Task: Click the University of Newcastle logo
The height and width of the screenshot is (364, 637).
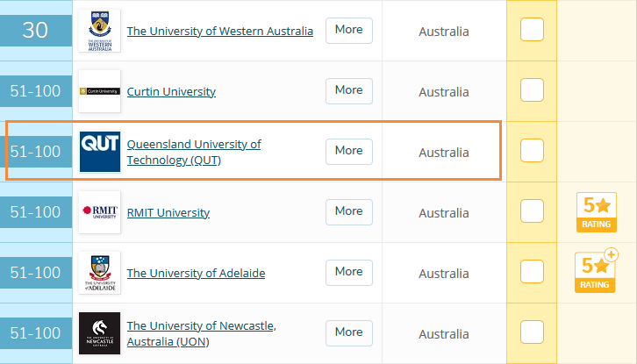Action: tap(99, 333)
